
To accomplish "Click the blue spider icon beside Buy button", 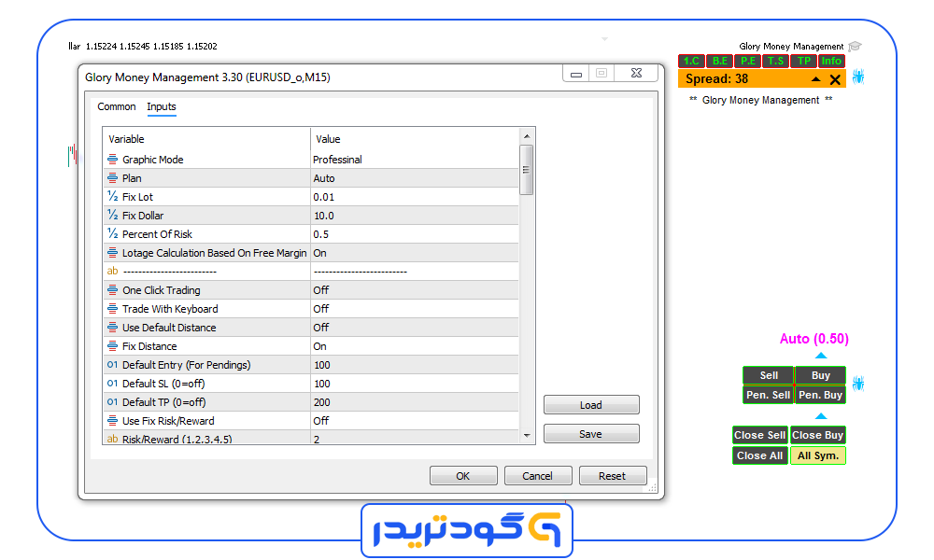I will coord(858,384).
